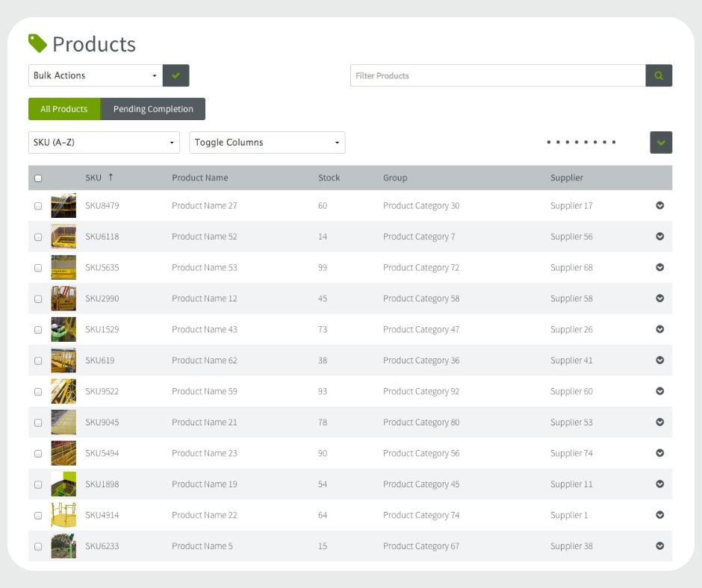
Task: Check the box for SKU6118 row
Action: 38,237
